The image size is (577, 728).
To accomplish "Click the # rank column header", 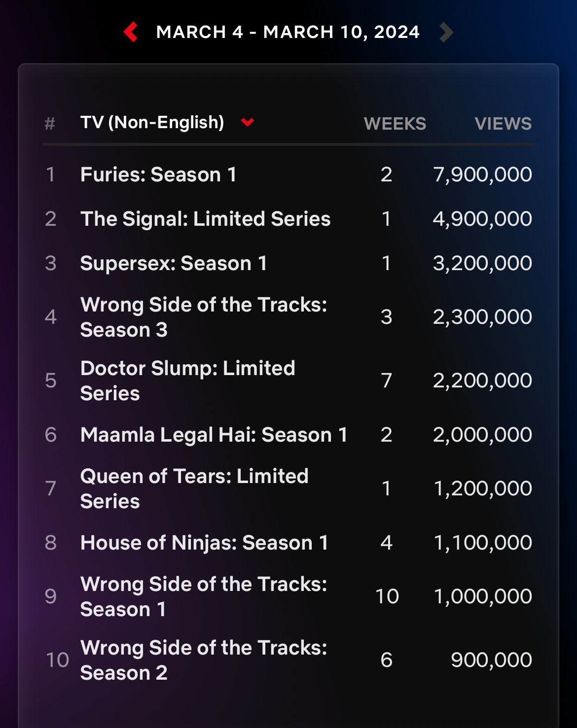I will coord(50,124).
